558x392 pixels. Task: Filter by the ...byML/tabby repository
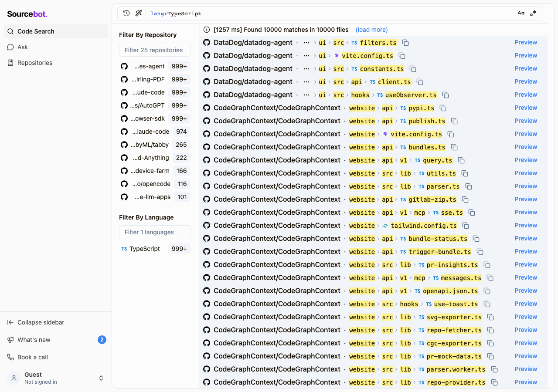coord(155,145)
